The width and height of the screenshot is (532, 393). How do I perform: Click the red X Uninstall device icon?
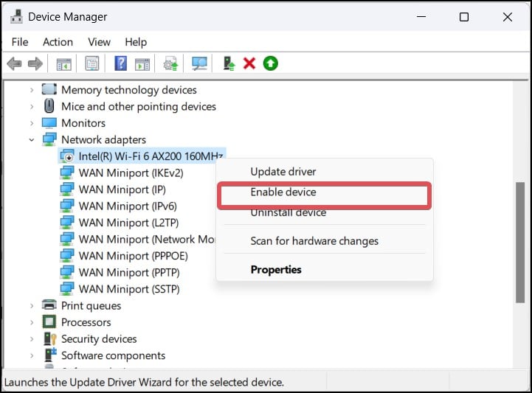[249, 63]
